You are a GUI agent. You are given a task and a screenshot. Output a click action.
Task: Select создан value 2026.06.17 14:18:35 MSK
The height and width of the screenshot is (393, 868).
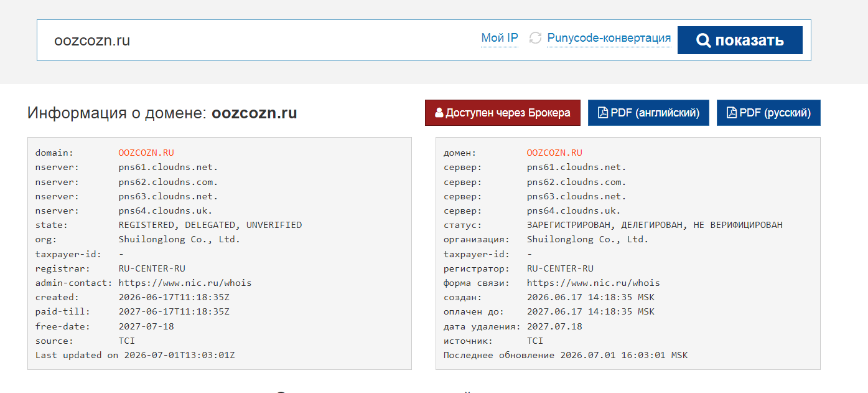[x=590, y=297]
